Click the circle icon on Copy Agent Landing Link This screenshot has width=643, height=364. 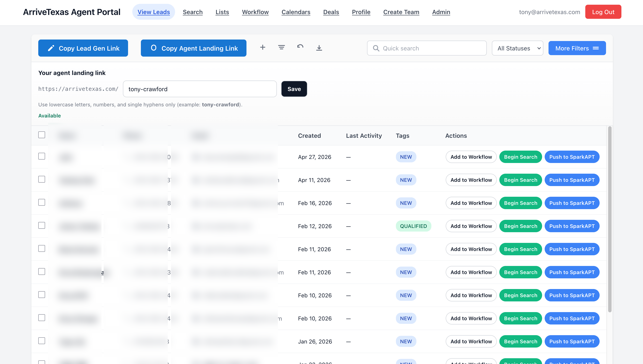click(x=153, y=47)
